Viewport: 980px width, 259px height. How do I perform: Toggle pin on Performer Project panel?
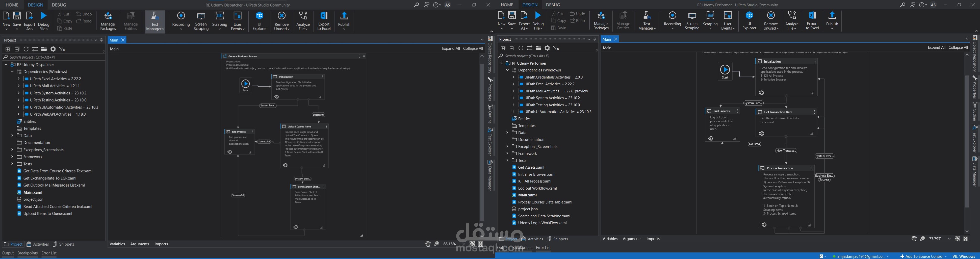click(595, 39)
